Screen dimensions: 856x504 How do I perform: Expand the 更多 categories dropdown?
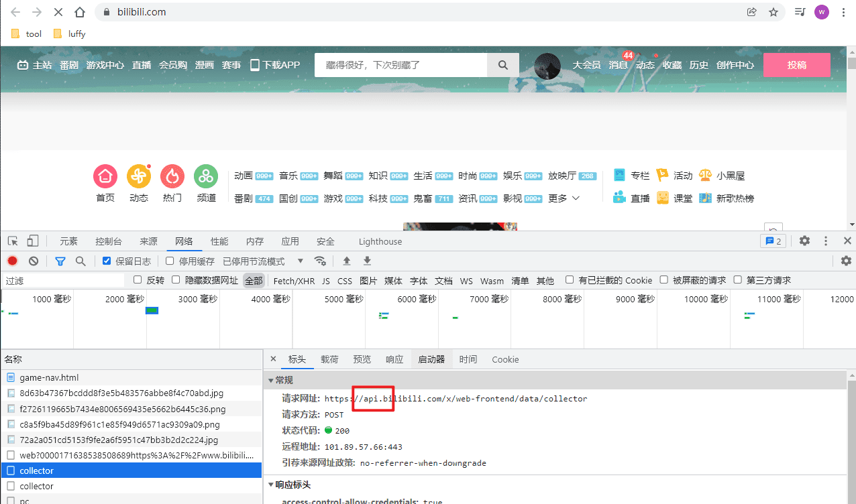click(564, 198)
